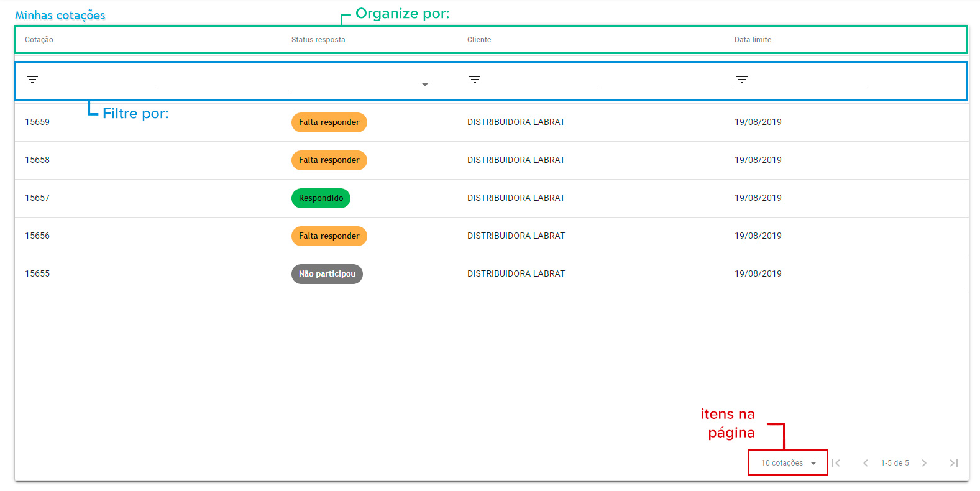Click the filter icon in Cotação column
Image resolution: width=980 pixels, height=491 pixels.
32,80
